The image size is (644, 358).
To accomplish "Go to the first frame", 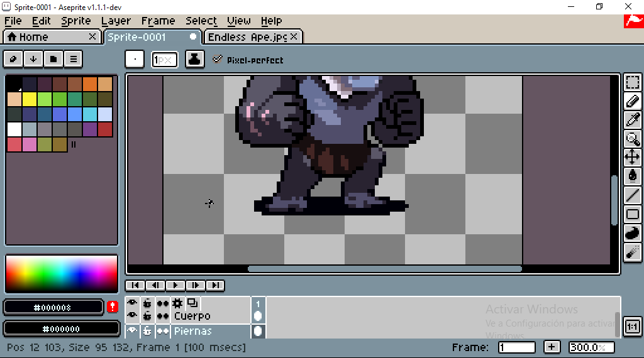I will click(135, 285).
